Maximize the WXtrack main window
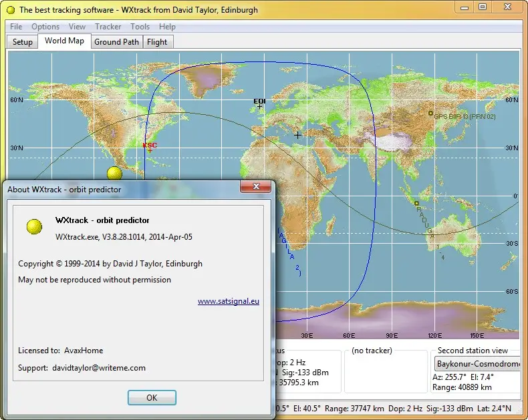Image resolution: width=528 pixels, height=420 pixels. tap(483, 7)
